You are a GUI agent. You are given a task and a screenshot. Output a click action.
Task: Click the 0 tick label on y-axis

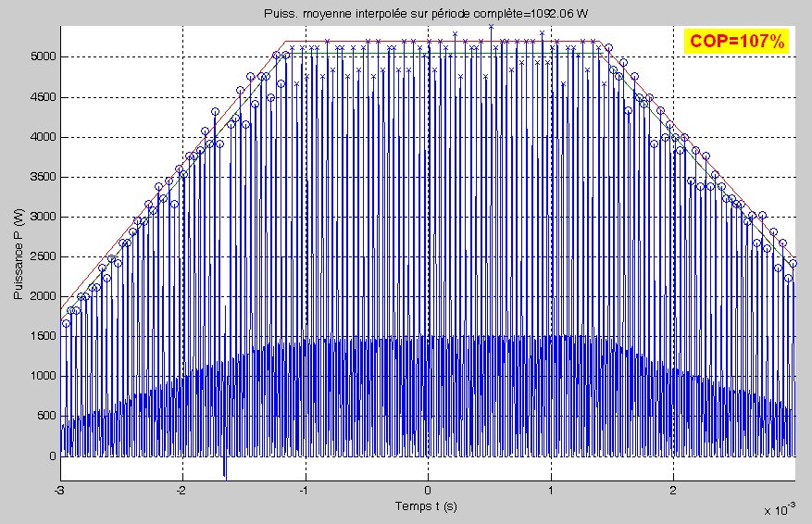[x=52, y=456]
